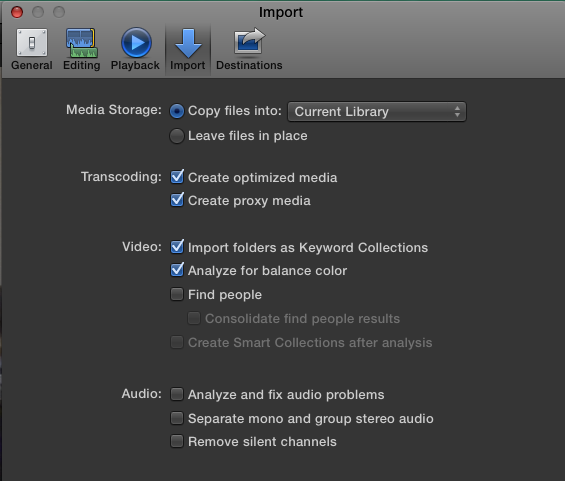Click the Editing tab label
The image size is (565, 481).
81,65
